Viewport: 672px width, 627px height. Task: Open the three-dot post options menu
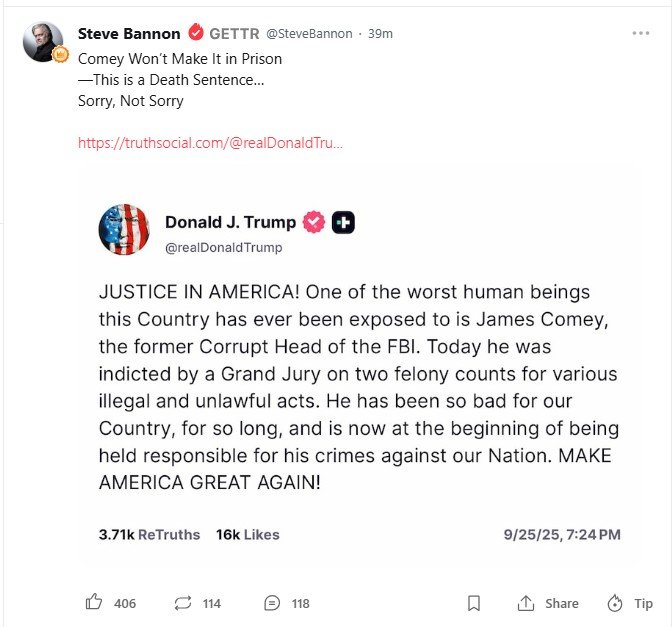coord(641,33)
